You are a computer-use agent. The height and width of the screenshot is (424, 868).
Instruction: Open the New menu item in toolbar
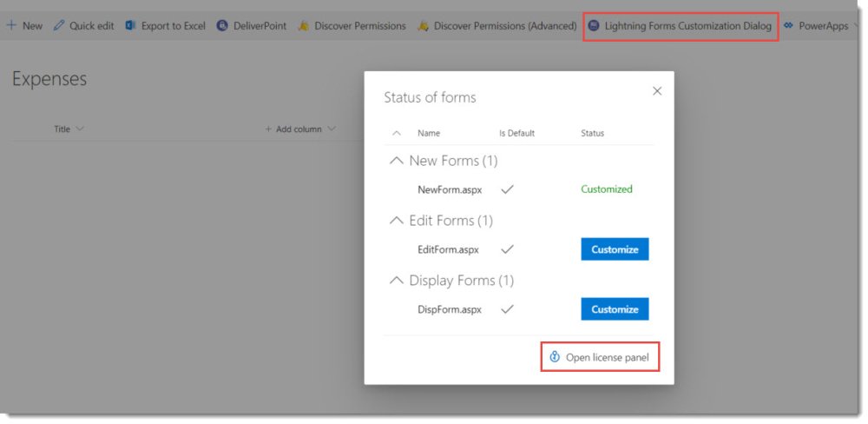tap(25, 25)
